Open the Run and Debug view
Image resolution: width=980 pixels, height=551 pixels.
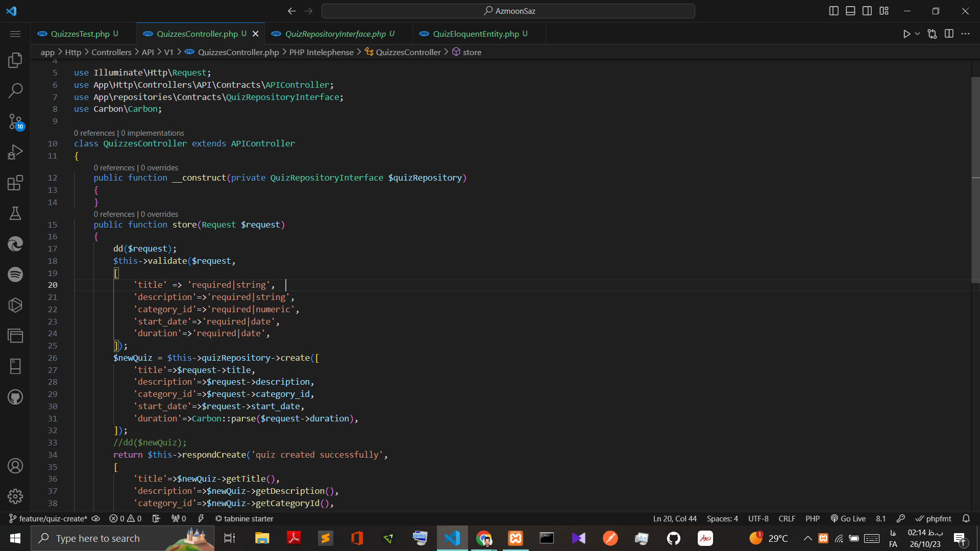(x=15, y=152)
